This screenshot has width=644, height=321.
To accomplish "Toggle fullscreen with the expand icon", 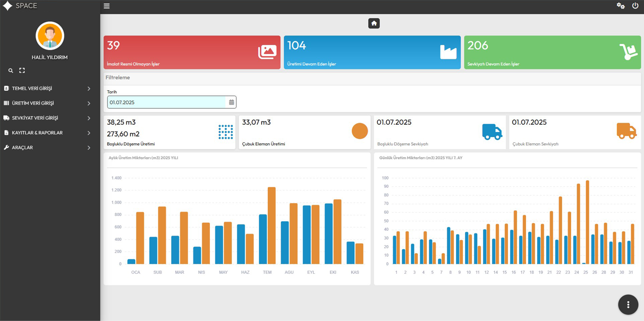I will tap(22, 71).
